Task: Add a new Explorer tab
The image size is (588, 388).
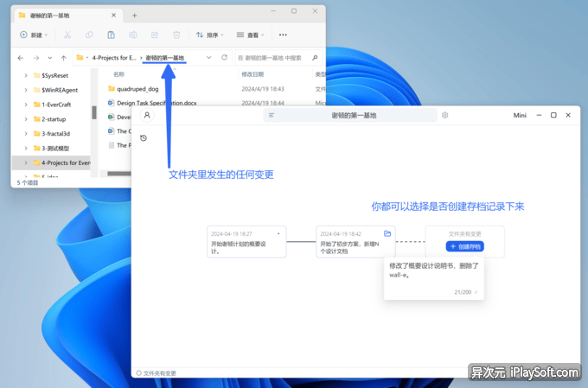Action: click(x=134, y=16)
